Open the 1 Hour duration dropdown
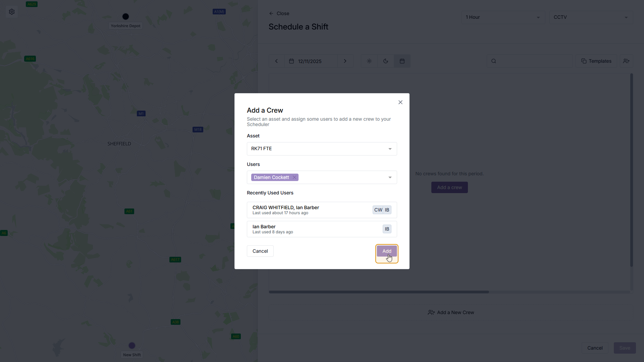 click(503, 17)
